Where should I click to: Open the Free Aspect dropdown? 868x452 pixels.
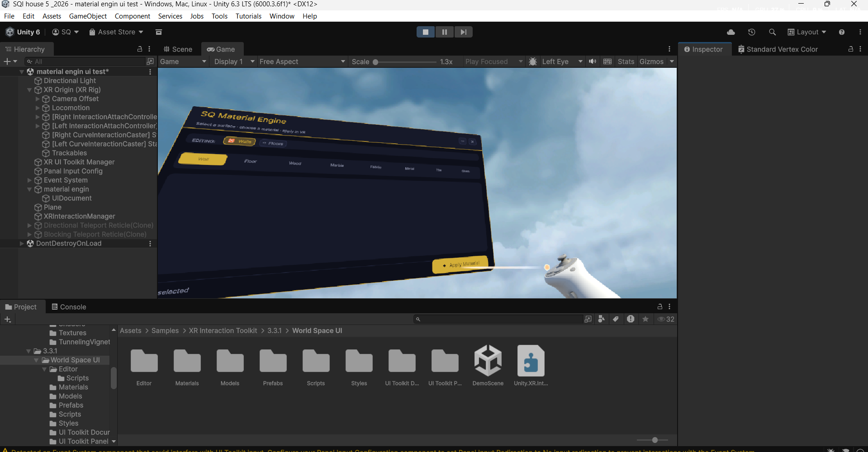point(302,61)
